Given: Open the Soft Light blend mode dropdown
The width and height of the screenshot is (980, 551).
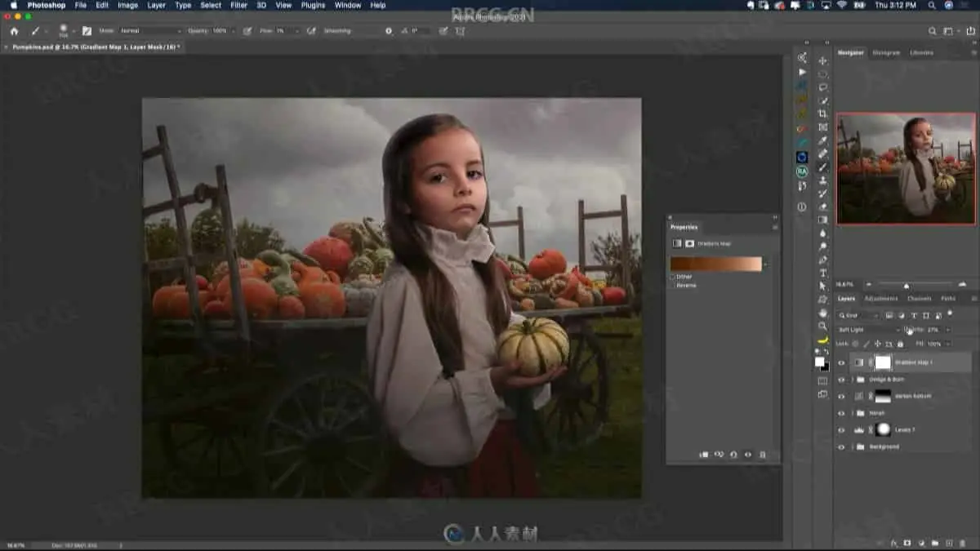Looking at the screenshot, I should pyautogui.click(x=870, y=330).
